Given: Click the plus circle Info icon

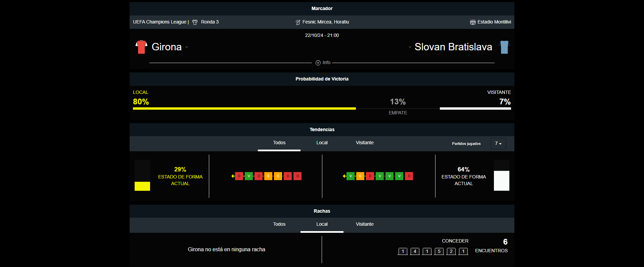Looking at the screenshot, I should pyautogui.click(x=318, y=63).
